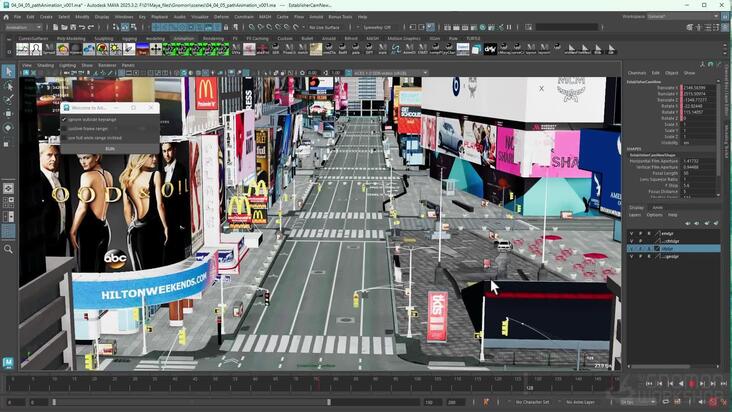Click the pause Viewport 2.0 icon
The height and width of the screenshot is (412, 732).
click(509, 28)
